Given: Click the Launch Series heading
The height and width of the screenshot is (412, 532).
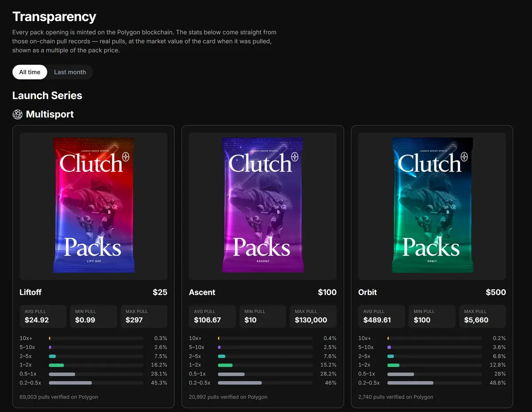Looking at the screenshot, I should click(x=47, y=96).
